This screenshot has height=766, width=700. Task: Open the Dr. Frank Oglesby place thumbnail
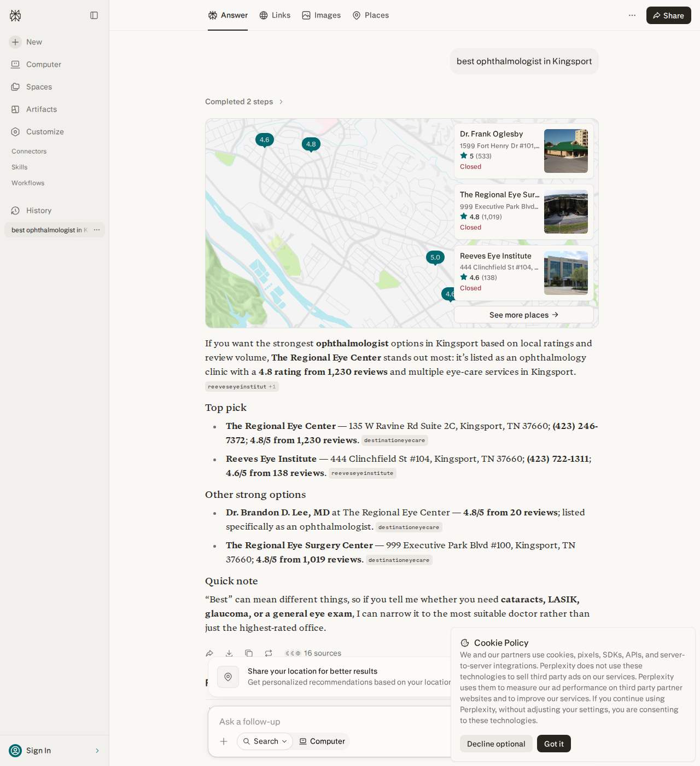coord(566,151)
